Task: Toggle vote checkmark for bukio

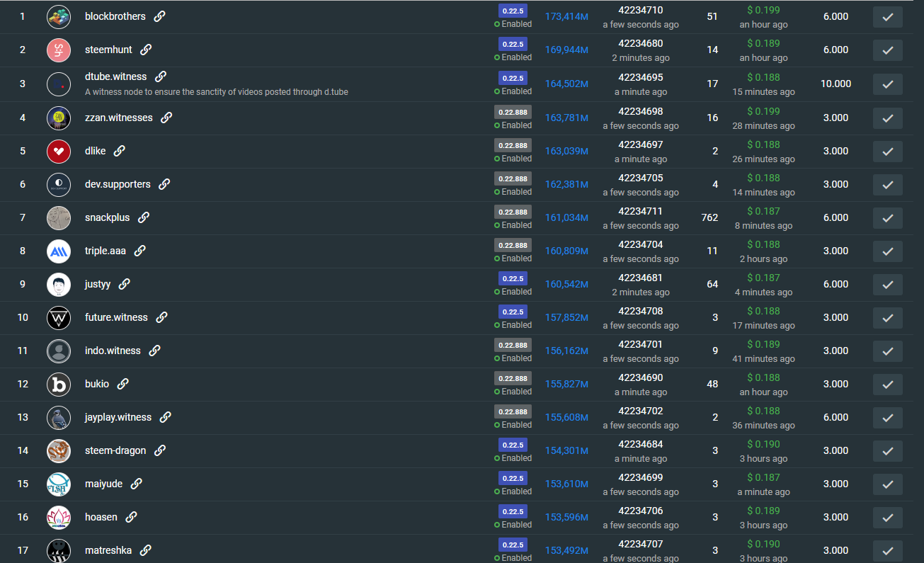Action: point(888,385)
